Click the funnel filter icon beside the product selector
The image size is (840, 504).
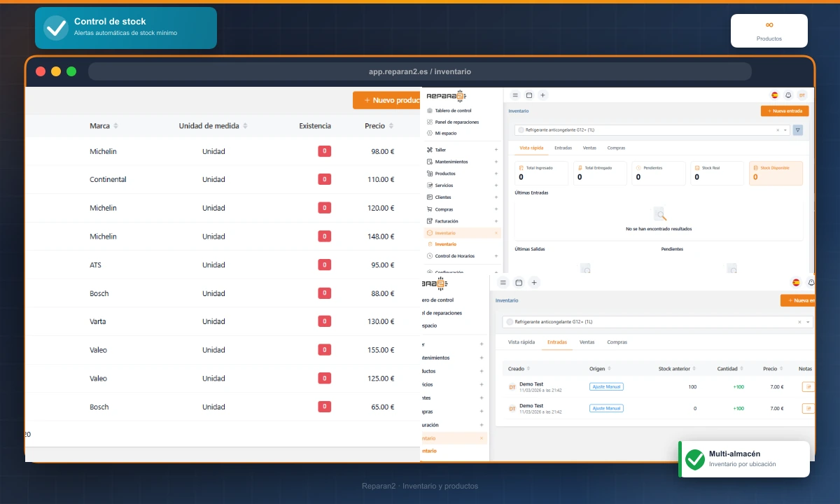(x=798, y=130)
